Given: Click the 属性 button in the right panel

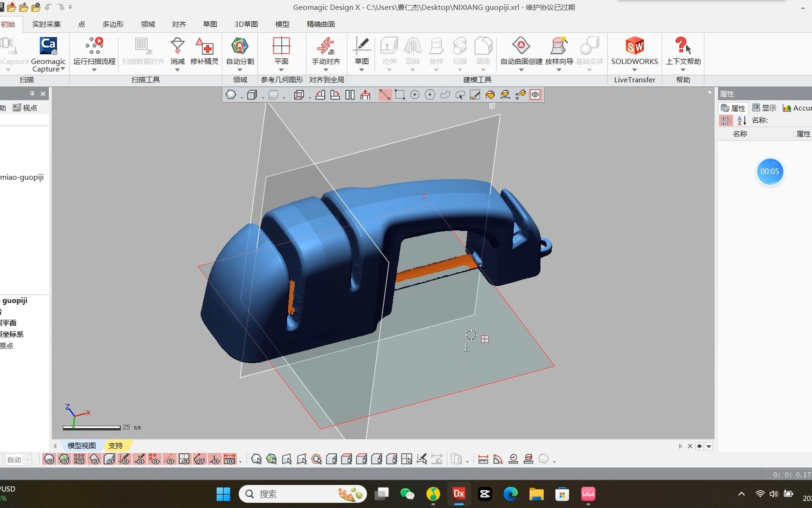Looking at the screenshot, I should pyautogui.click(x=733, y=108).
